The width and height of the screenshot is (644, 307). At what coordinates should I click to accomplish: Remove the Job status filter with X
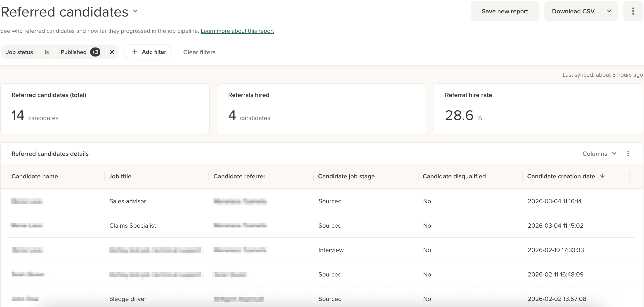pyautogui.click(x=112, y=52)
